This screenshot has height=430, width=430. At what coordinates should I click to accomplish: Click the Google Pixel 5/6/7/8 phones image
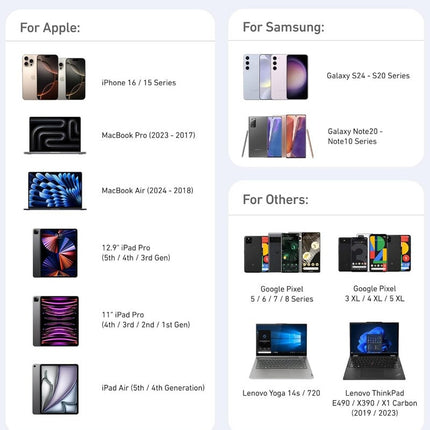click(x=282, y=253)
